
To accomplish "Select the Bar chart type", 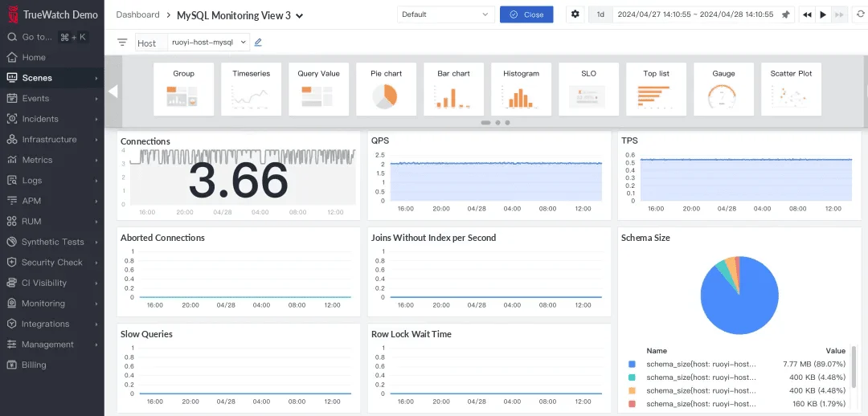I will click(x=454, y=89).
